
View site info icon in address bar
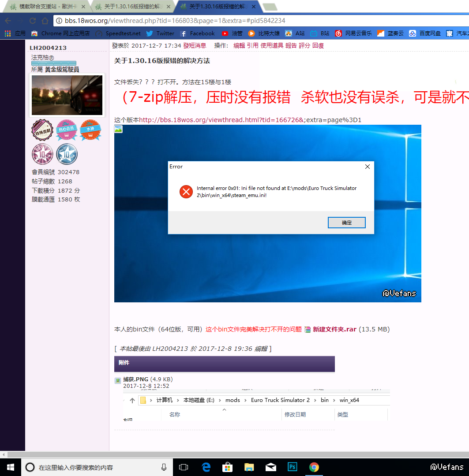59,21
